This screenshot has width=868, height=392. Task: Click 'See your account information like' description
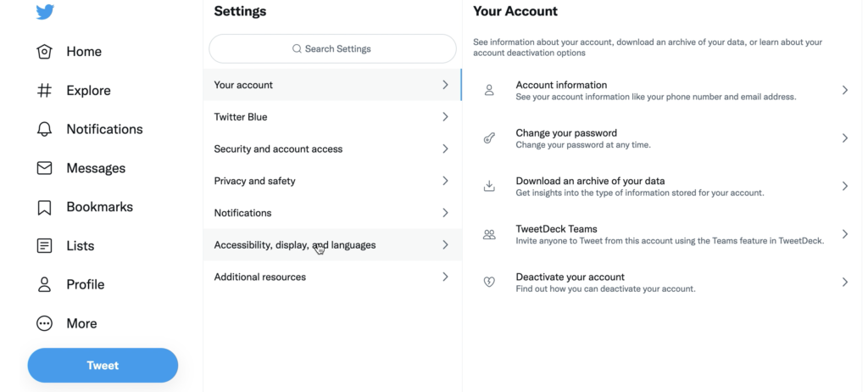[656, 97]
